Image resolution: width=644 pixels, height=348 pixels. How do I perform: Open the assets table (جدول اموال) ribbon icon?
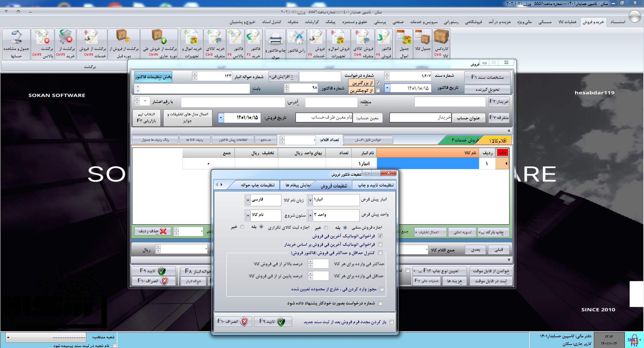coord(404,44)
